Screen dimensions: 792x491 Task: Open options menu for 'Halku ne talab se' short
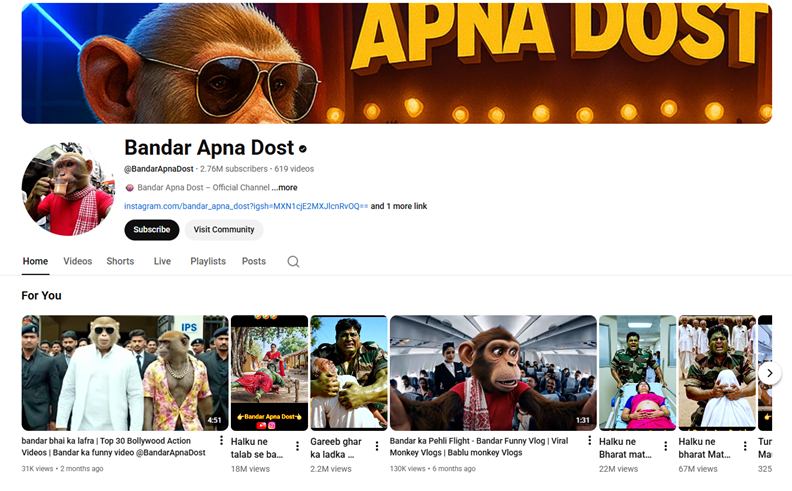(298, 446)
